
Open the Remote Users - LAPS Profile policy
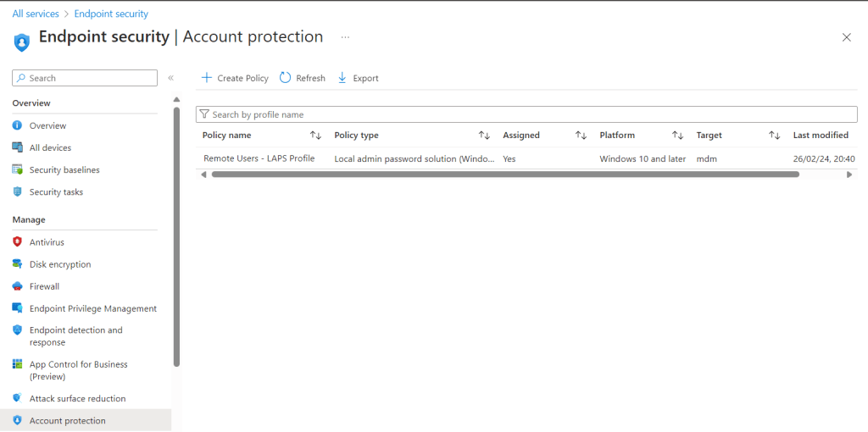259,158
